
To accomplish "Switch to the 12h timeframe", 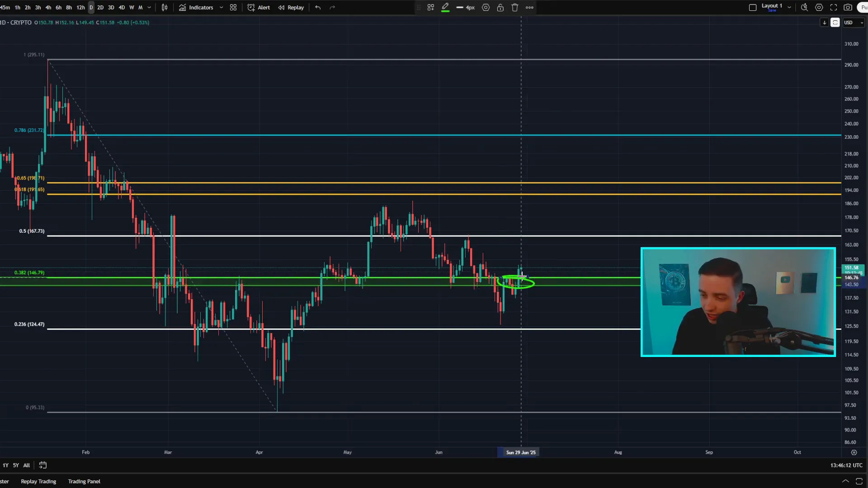I will (x=80, y=7).
